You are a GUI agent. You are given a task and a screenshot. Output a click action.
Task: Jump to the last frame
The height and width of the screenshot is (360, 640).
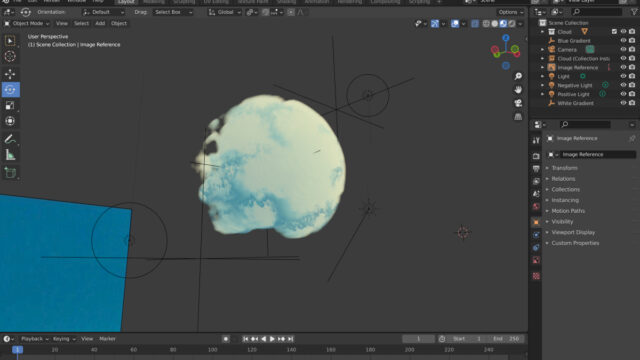pyautogui.click(x=291, y=339)
